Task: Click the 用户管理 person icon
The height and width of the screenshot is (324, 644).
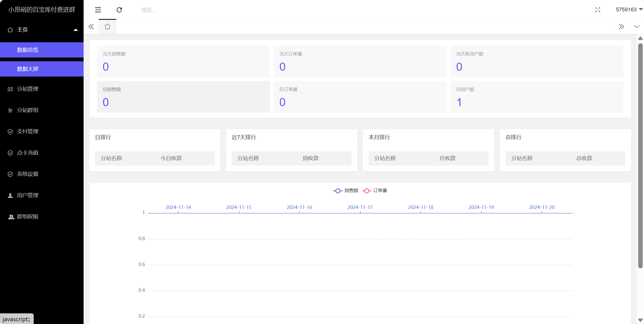Action: (10, 195)
